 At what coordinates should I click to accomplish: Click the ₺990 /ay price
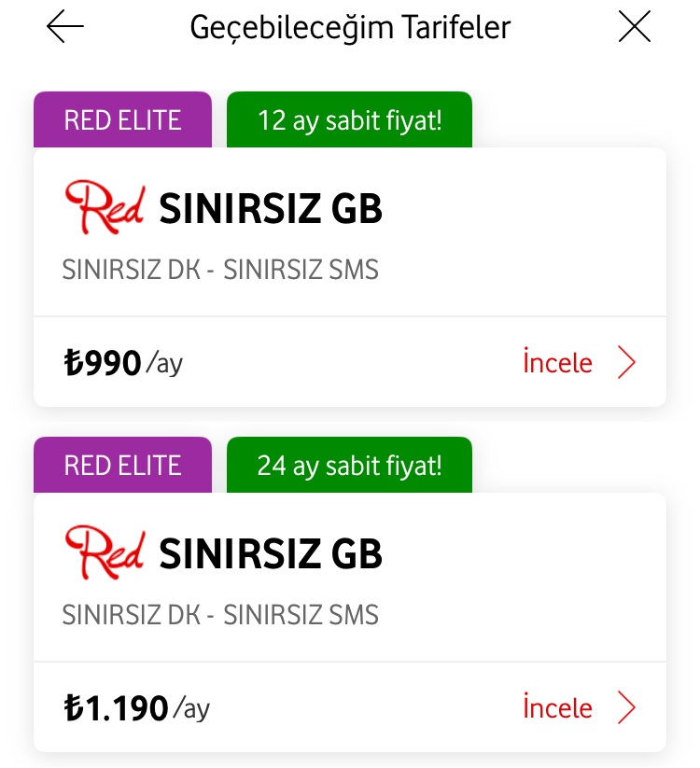(123, 363)
